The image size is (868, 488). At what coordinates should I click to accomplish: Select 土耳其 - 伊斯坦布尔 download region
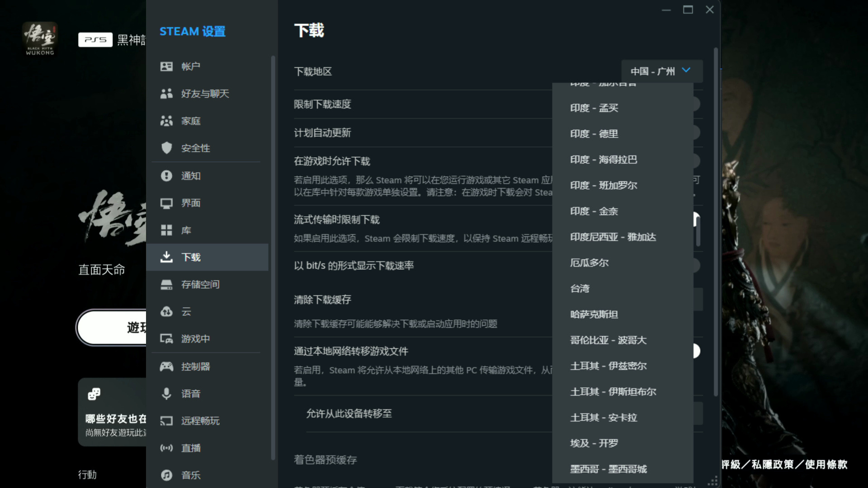click(623, 391)
